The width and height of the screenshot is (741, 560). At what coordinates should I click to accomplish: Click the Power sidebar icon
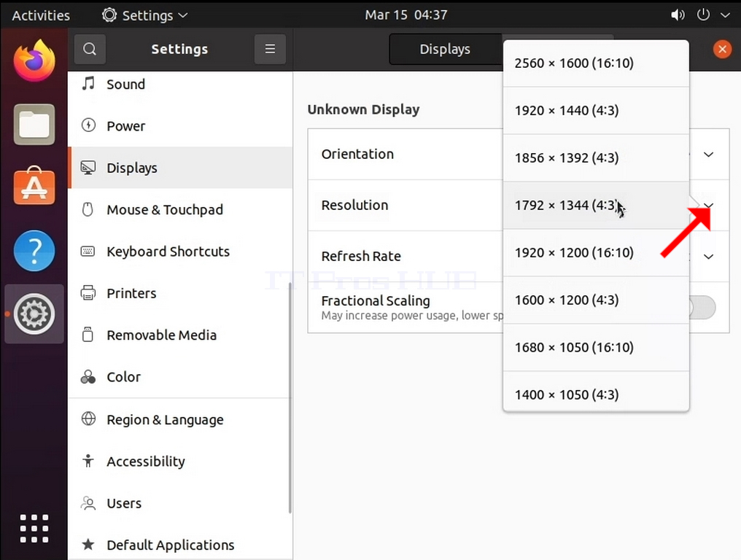(88, 125)
